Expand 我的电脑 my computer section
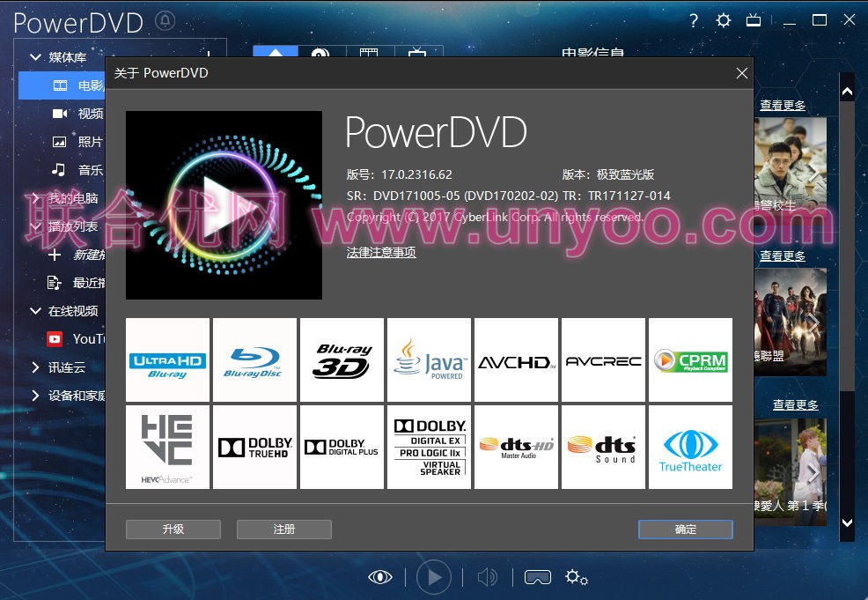 point(35,197)
